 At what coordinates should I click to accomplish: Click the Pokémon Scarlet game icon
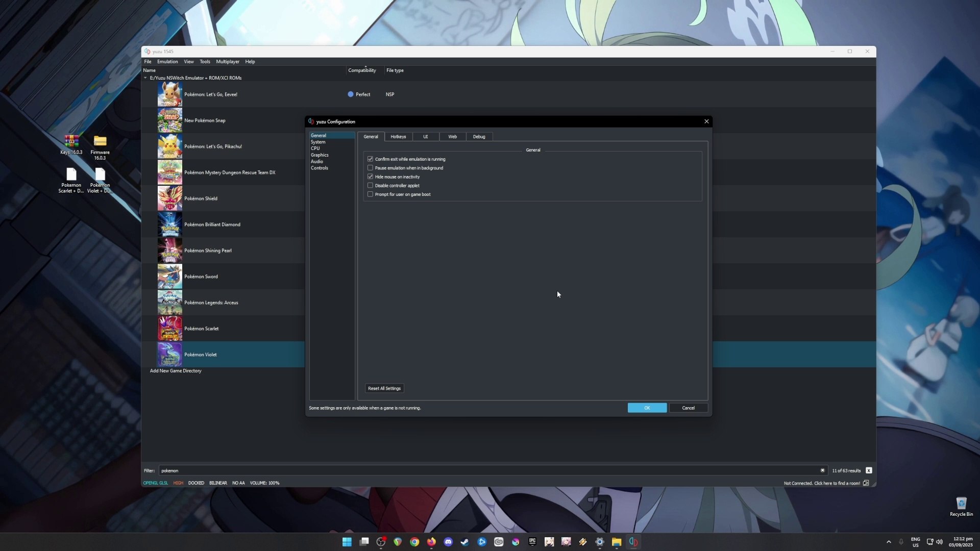click(169, 329)
